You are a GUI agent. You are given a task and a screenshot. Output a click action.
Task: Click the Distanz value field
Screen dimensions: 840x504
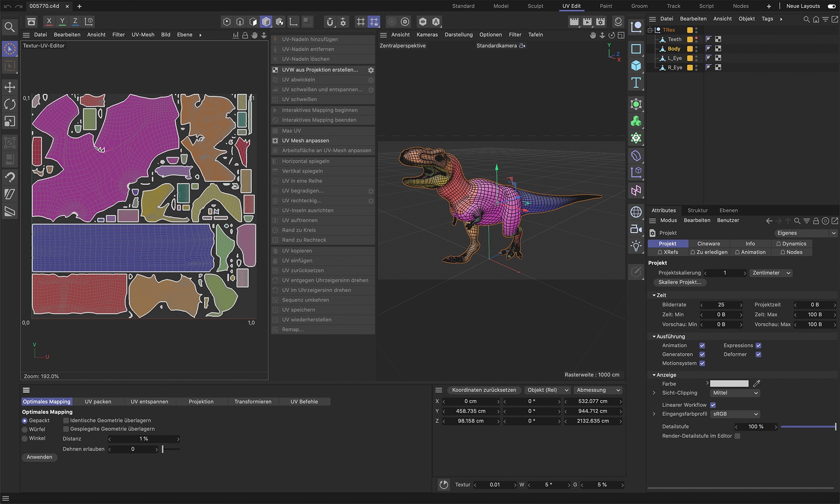(144, 439)
